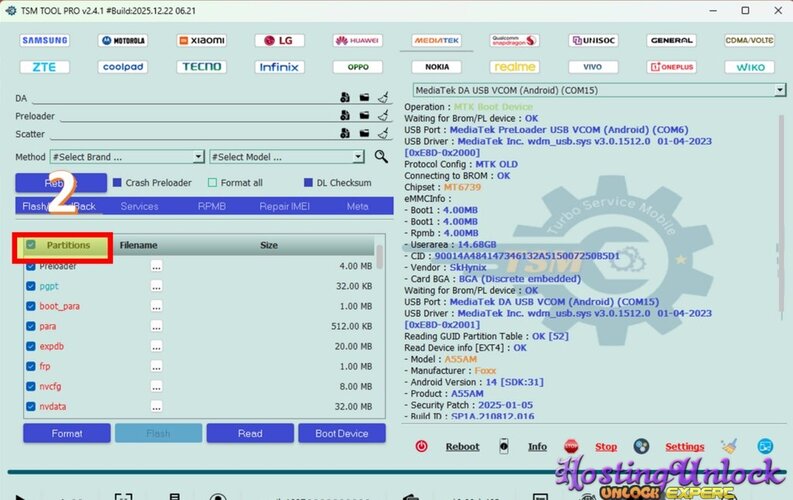Click the magnifier search icon beside model

click(x=381, y=157)
